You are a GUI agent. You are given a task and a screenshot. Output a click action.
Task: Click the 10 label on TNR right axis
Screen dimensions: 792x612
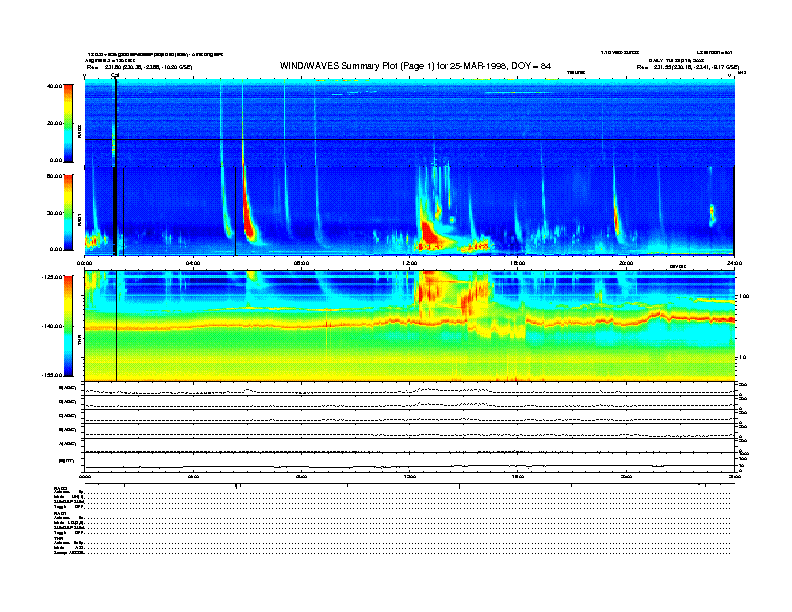coord(743,358)
